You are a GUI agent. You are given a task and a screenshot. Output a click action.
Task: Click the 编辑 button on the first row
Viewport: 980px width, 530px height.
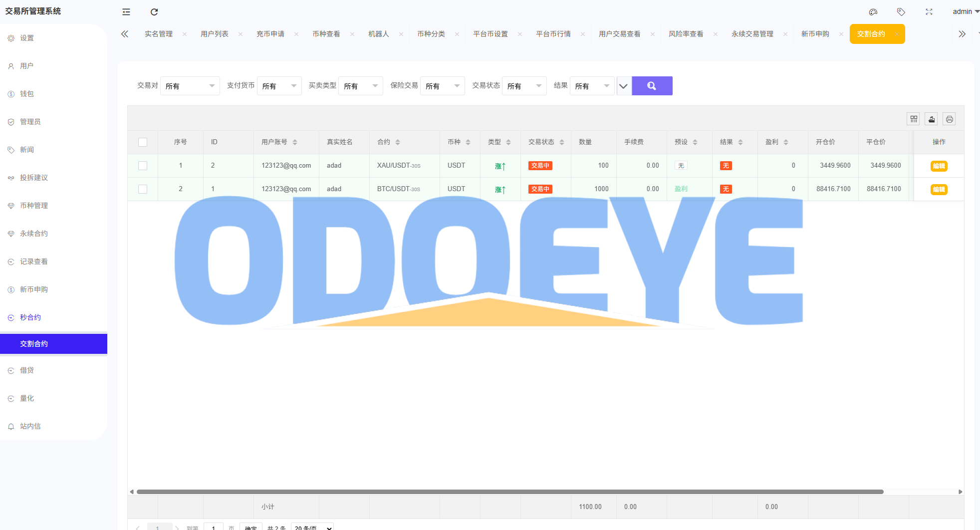(938, 166)
